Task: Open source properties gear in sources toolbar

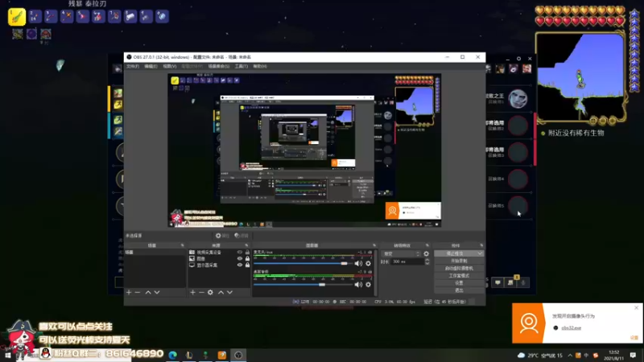Action: pyautogui.click(x=210, y=292)
